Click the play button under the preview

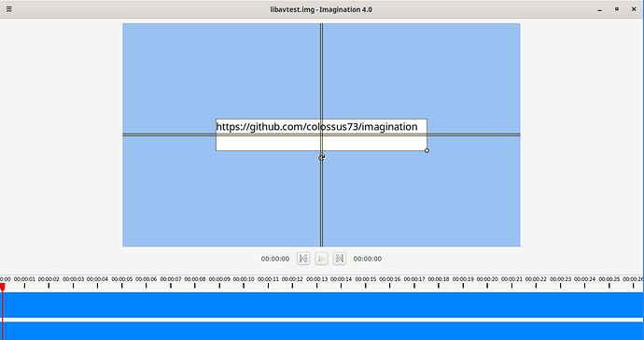point(321,259)
